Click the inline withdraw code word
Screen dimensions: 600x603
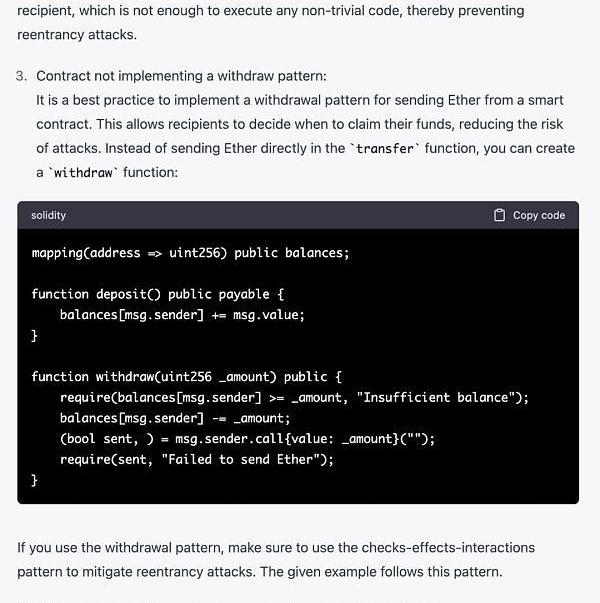(84, 172)
